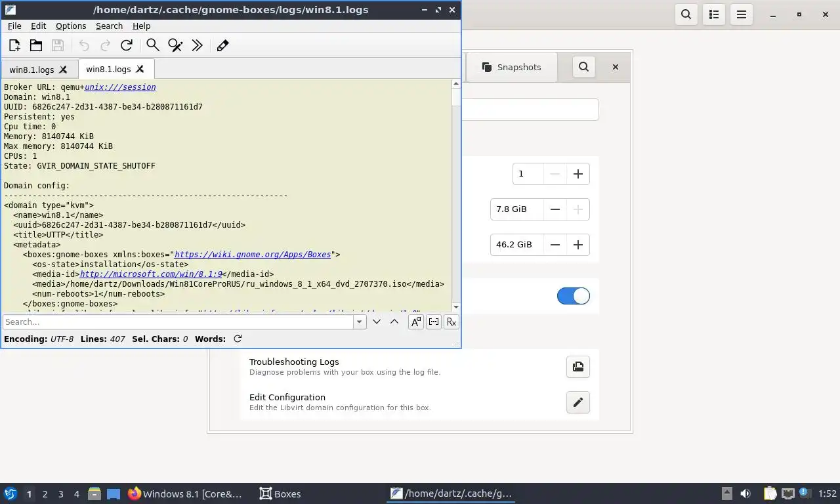Open Troubleshooting Logs with its button

tap(578, 367)
